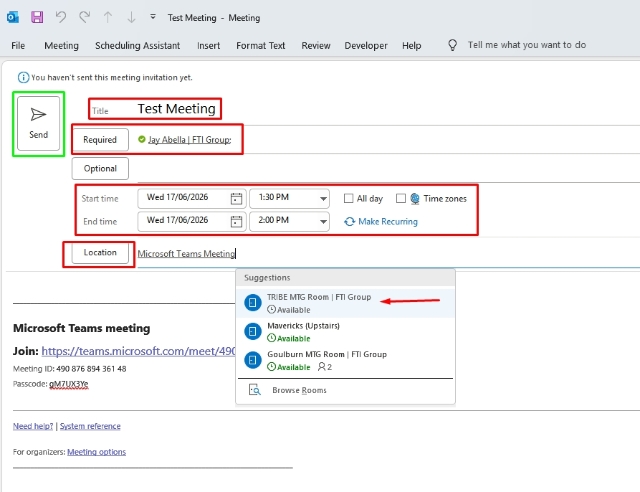640x492 pixels.
Task: Click the Mavericks (Upstairs) room icon
Action: click(x=253, y=331)
